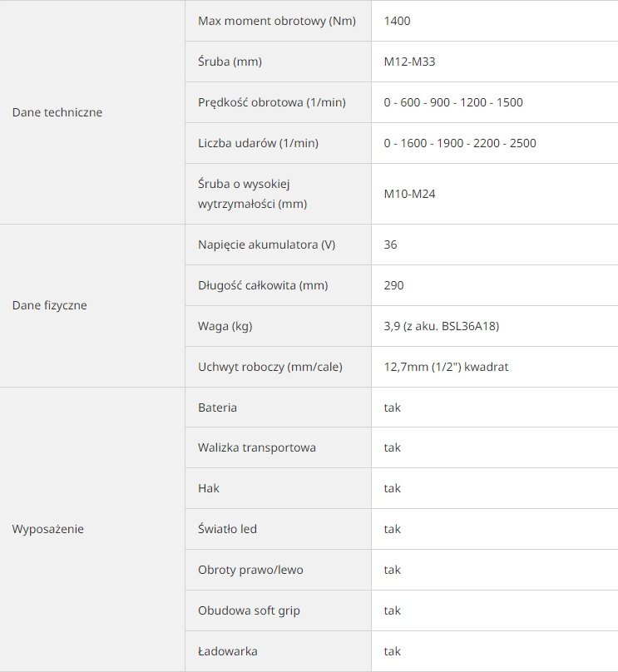Click the 'Dane techniczne' section header cell
618x672 pixels.
click(57, 112)
